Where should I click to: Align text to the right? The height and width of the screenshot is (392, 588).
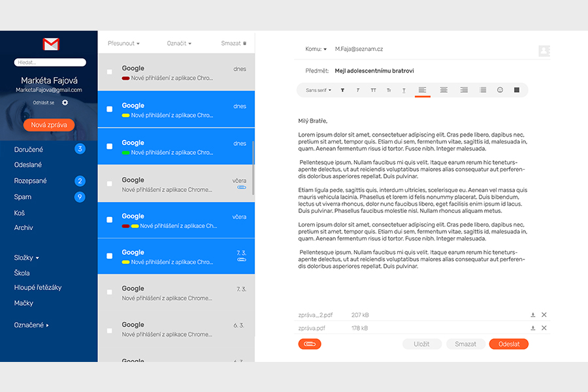click(x=464, y=90)
